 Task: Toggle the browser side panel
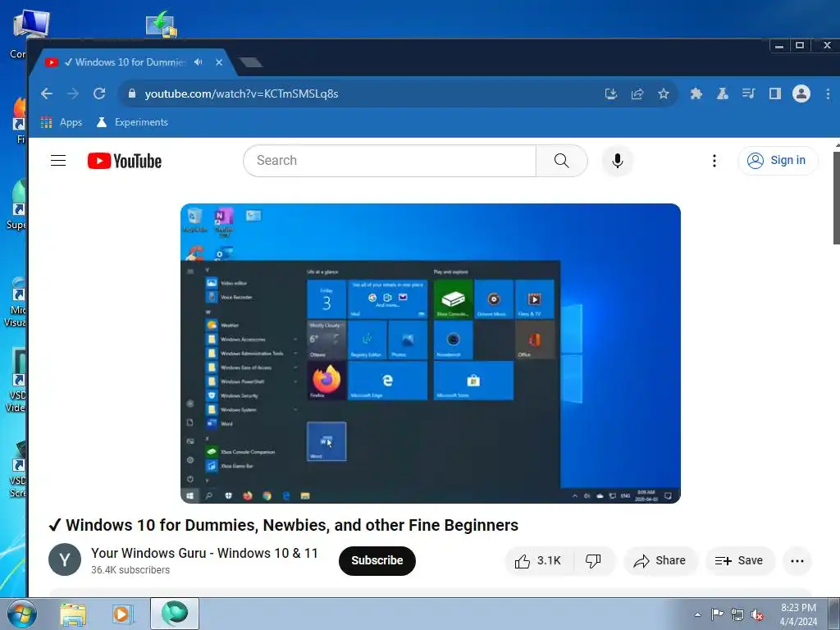pos(774,94)
